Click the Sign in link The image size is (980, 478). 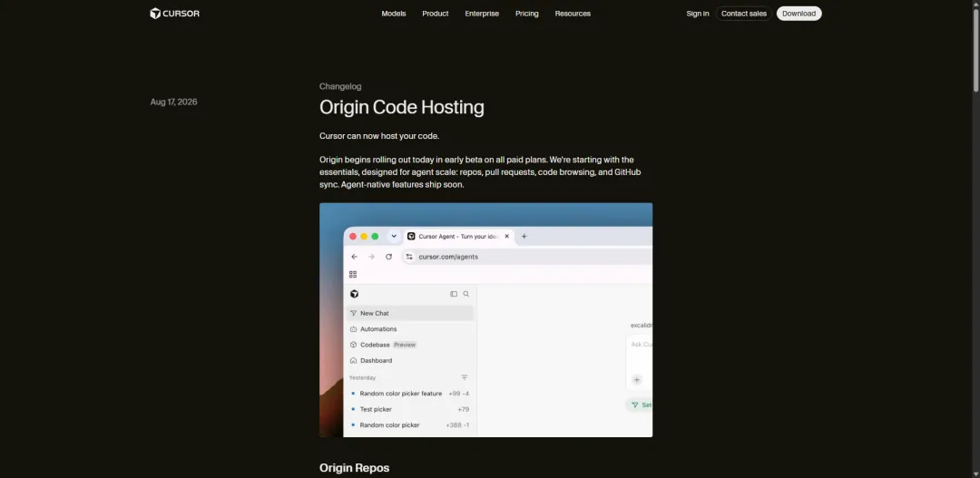pyautogui.click(x=698, y=14)
